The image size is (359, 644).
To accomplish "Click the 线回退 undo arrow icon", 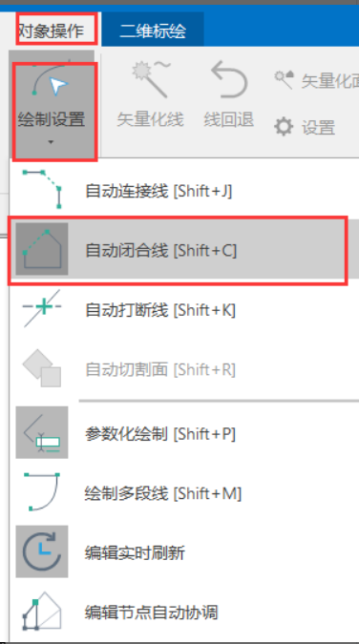I will pos(229,79).
